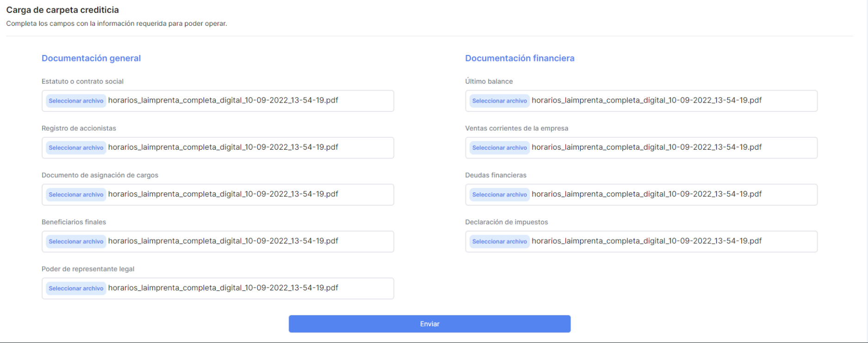This screenshot has height=343, width=868.
Task: Click the filename text in Registro de accionistas
Action: point(223,147)
